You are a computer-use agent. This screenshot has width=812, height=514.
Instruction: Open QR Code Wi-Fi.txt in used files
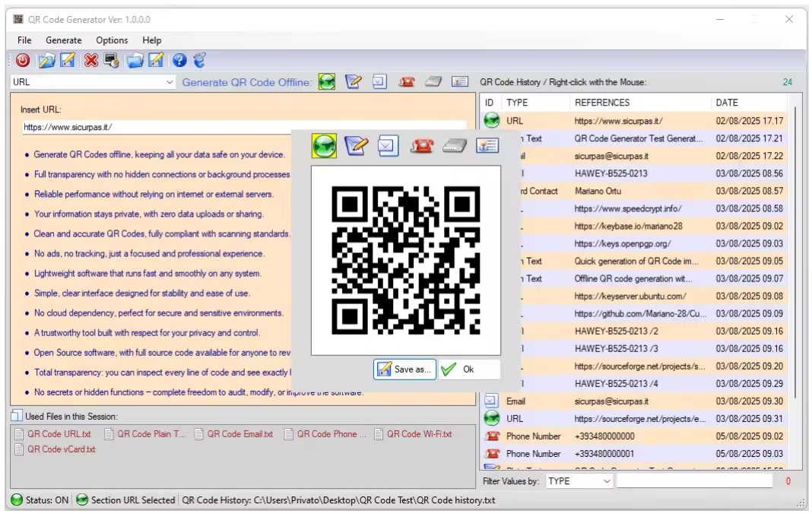click(414, 434)
